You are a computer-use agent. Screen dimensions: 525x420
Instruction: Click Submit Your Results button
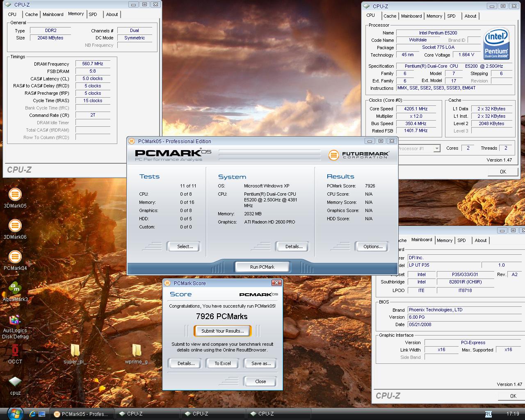[x=222, y=331]
